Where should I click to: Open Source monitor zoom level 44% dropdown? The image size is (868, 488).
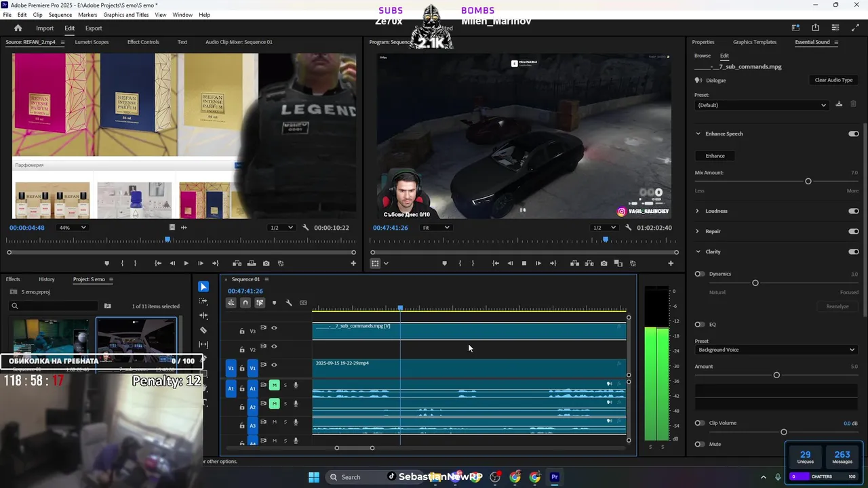tap(72, 228)
